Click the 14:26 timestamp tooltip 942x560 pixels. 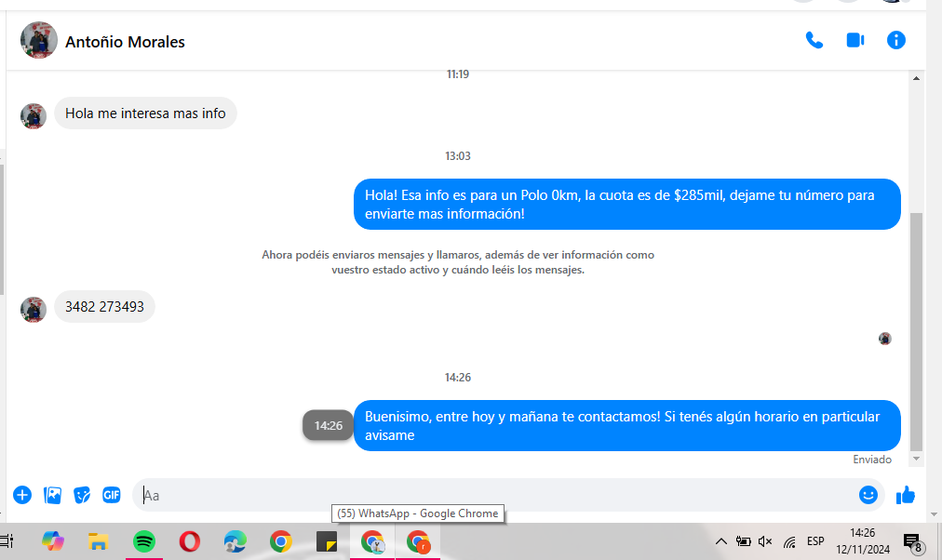click(x=328, y=425)
